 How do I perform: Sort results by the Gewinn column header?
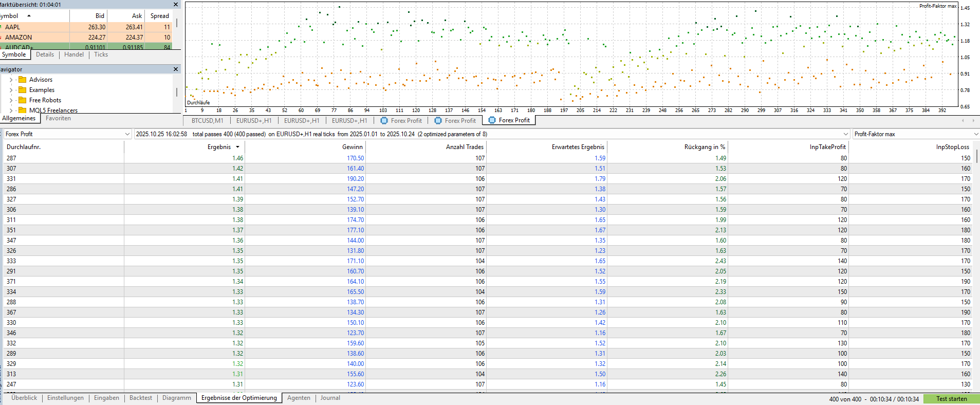point(352,147)
